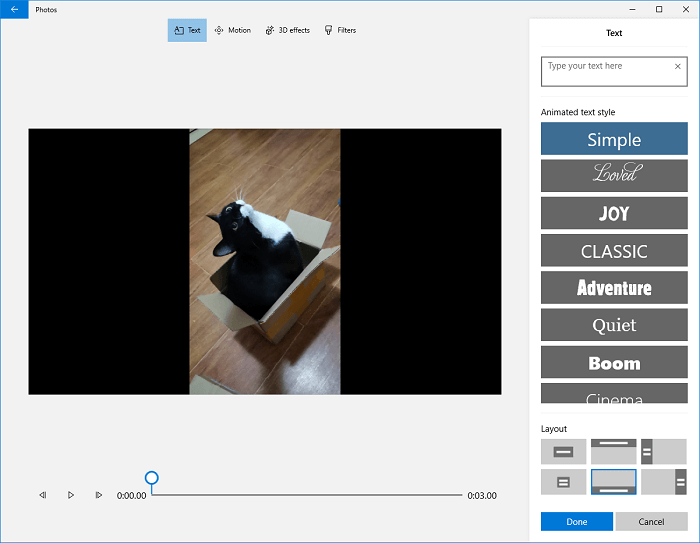Screen dimensions: 700x543
Task: Open the Motion tool
Action: (x=232, y=30)
